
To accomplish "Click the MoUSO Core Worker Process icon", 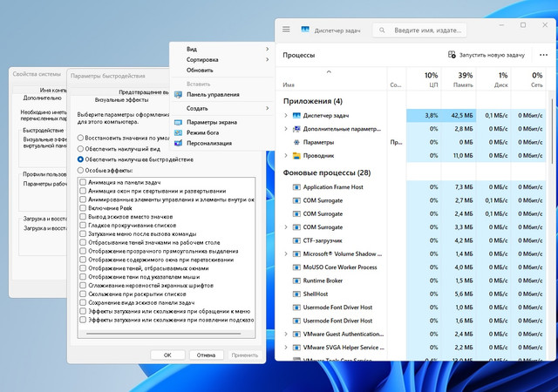I will (x=296, y=267).
